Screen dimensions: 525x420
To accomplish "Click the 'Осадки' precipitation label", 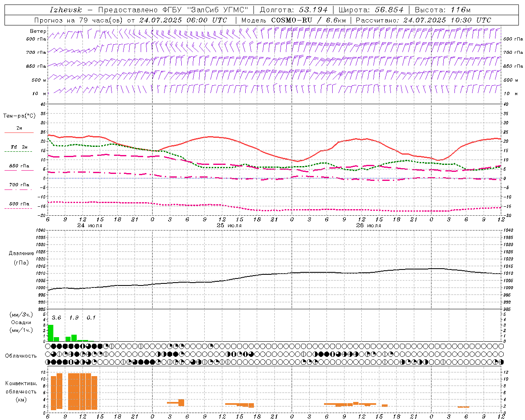I will 21,322.
